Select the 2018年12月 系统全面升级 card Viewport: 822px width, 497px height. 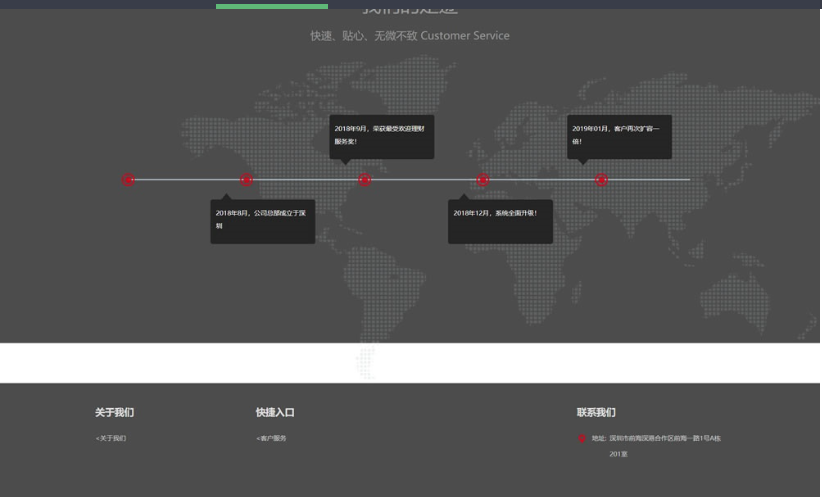click(500, 220)
